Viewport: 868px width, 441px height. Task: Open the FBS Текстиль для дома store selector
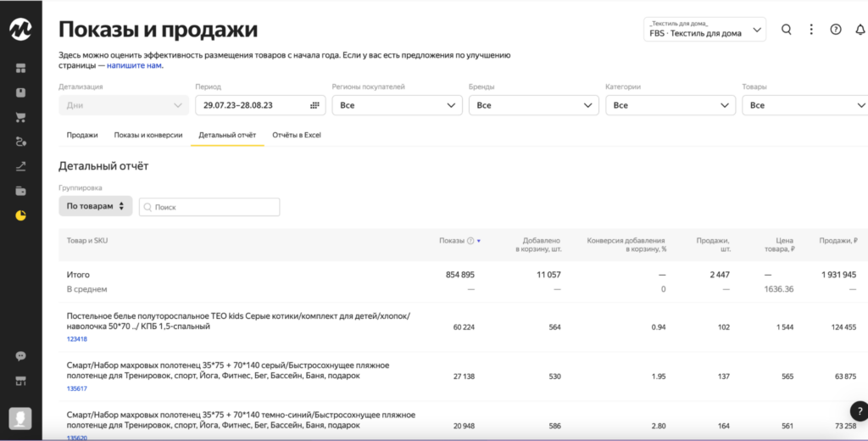coord(704,30)
